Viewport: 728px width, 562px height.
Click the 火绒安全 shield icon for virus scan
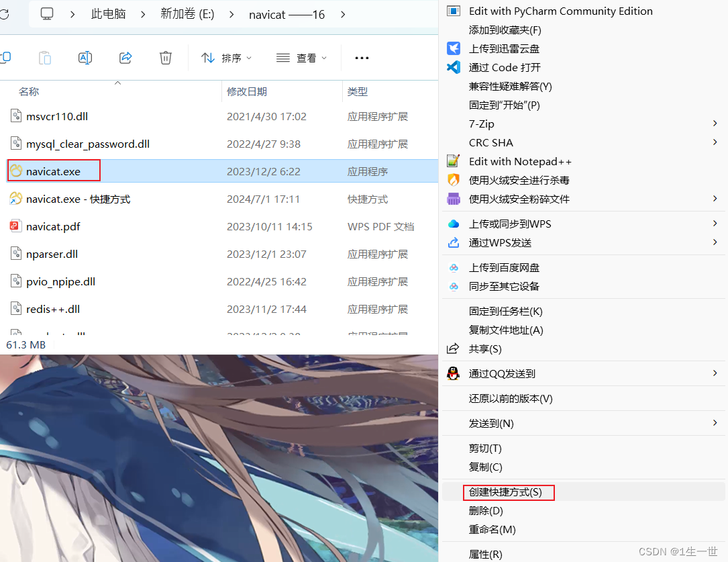[454, 180]
